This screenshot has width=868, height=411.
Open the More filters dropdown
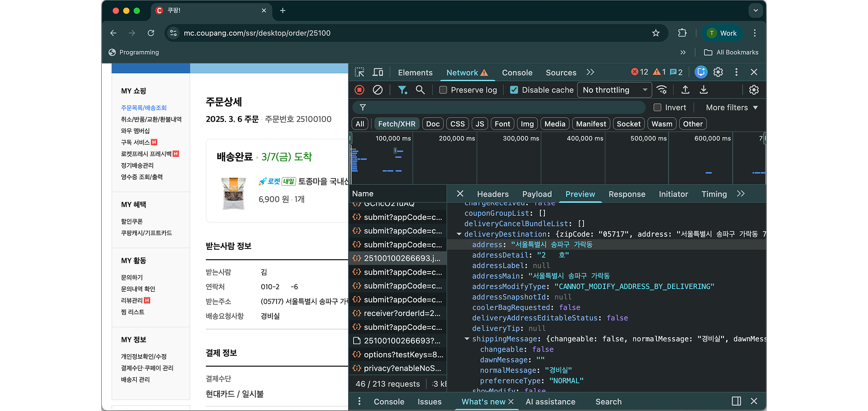point(732,107)
